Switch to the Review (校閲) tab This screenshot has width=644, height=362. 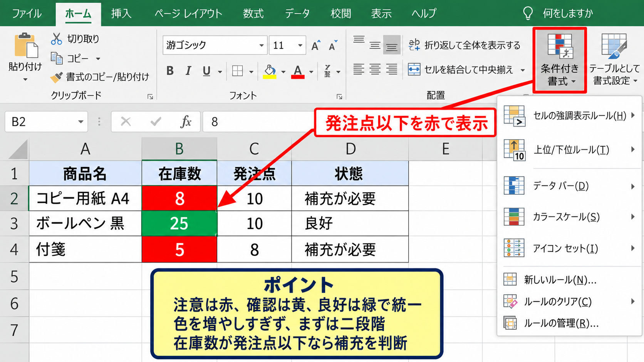click(341, 13)
